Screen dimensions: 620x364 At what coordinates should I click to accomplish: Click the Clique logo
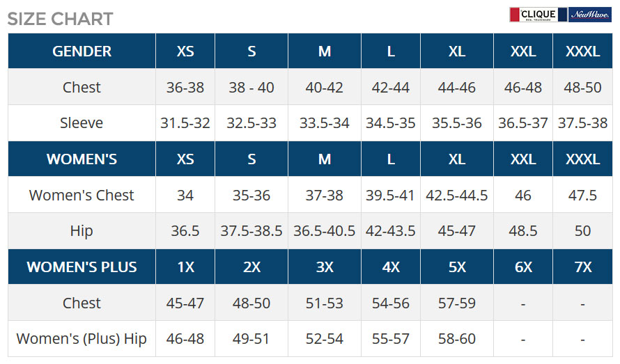pos(538,15)
